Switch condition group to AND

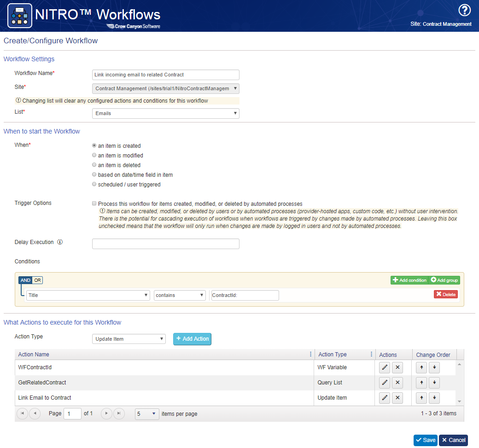pos(25,280)
